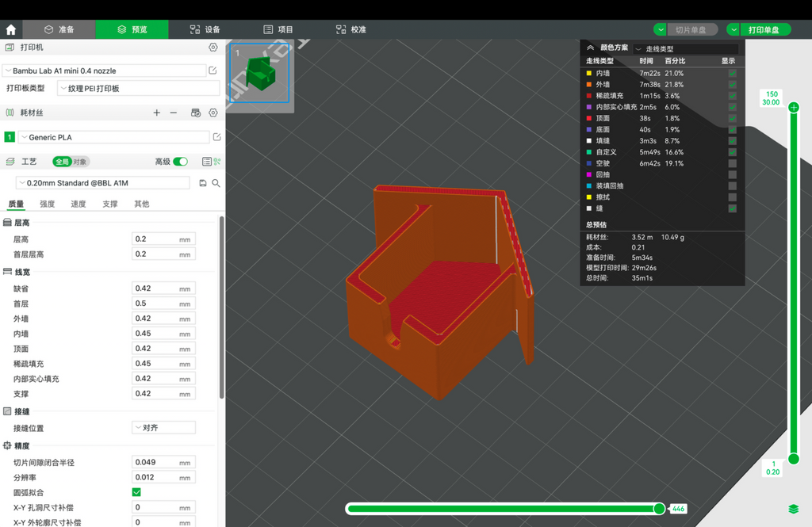812x527 pixels.
Task: Click the remove filament minus icon
Action: 174,113
